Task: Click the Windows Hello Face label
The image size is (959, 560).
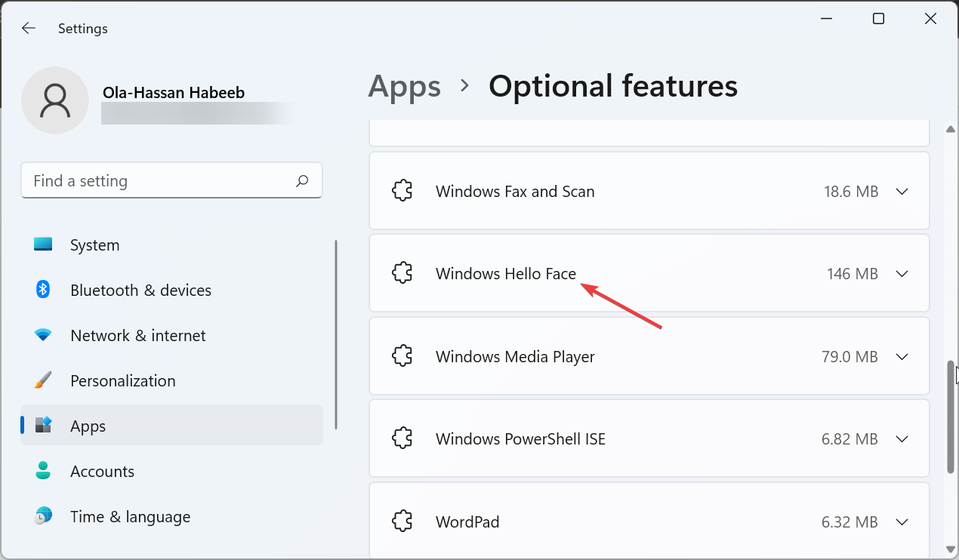Action: coord(506,274)
